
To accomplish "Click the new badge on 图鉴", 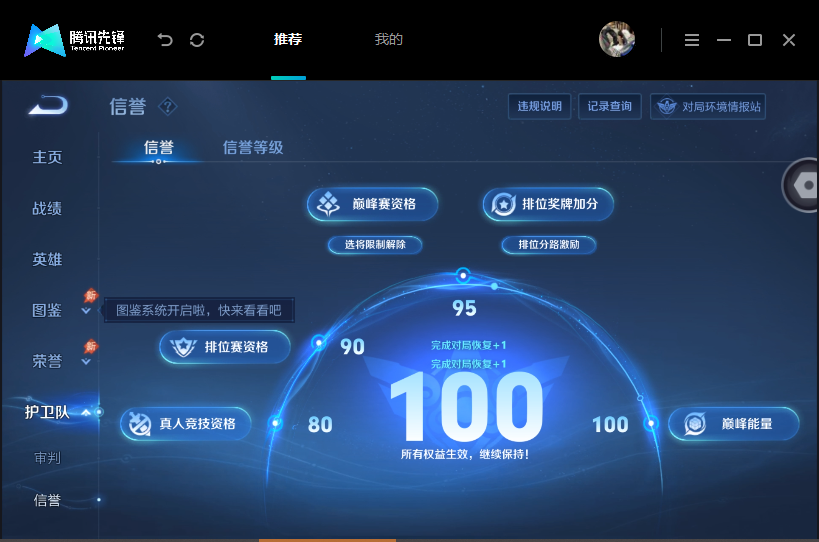I will [x=91, y=296].
